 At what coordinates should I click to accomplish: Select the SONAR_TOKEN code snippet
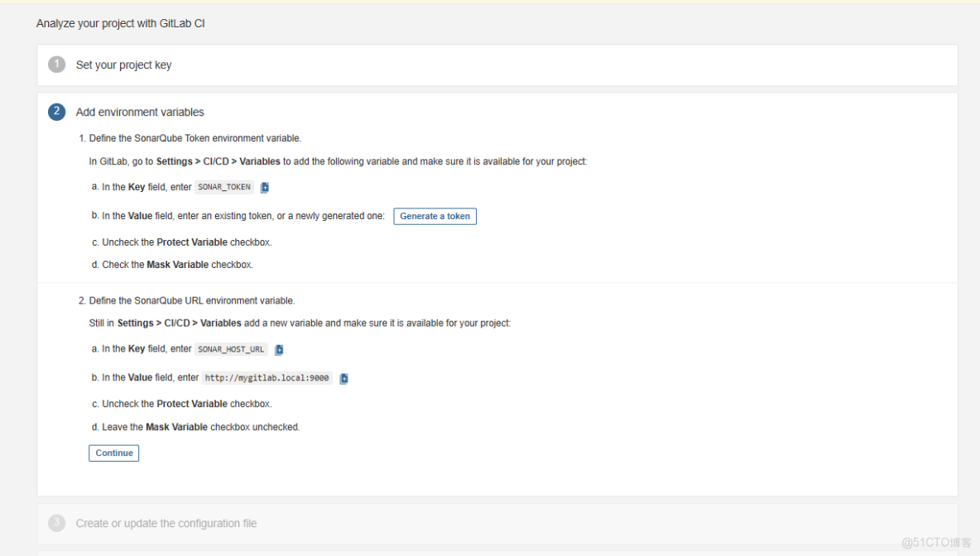pos(223,186)
